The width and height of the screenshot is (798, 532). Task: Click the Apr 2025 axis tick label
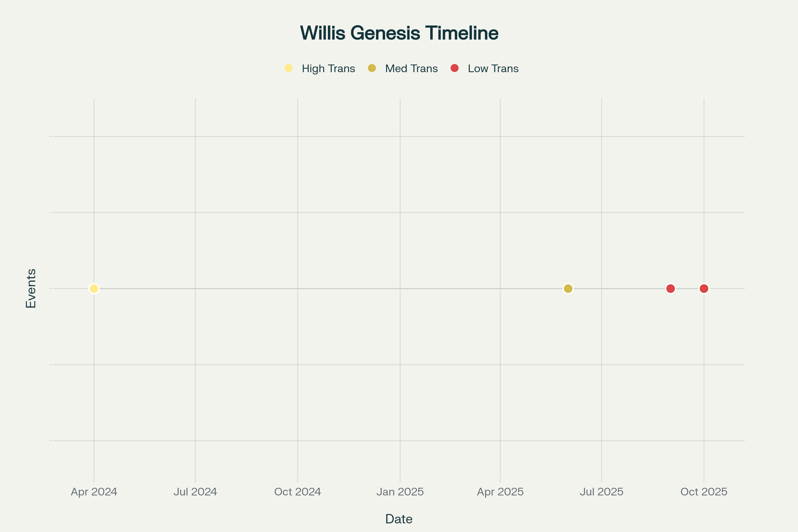500,492
